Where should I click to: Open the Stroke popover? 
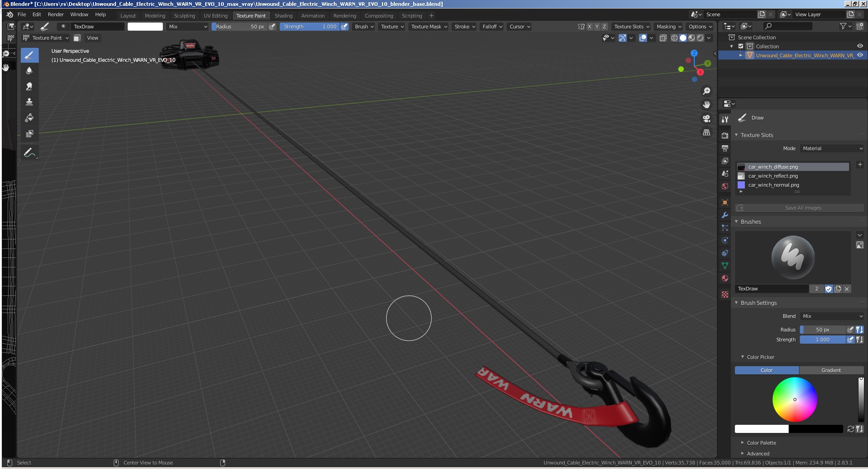(x=465, y=27)
